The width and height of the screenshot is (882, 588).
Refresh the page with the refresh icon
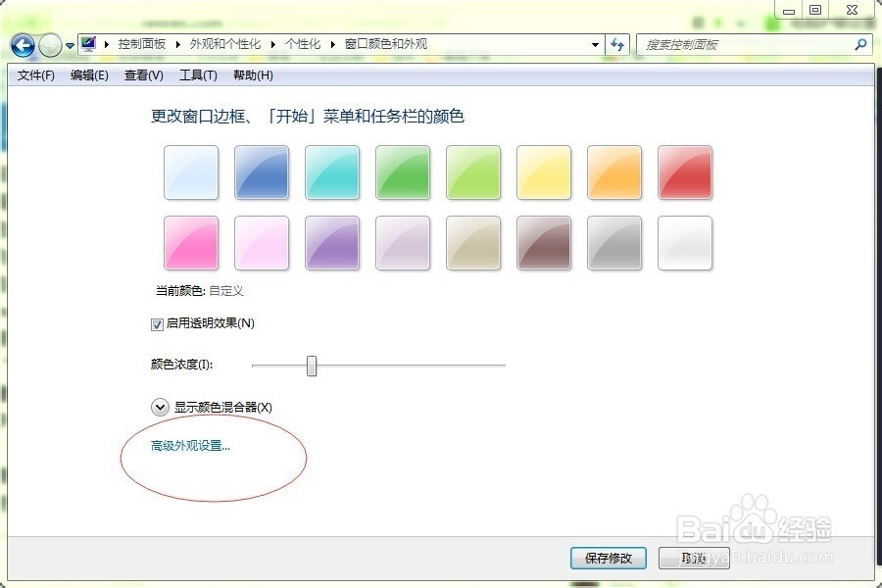tap(617, 44)
